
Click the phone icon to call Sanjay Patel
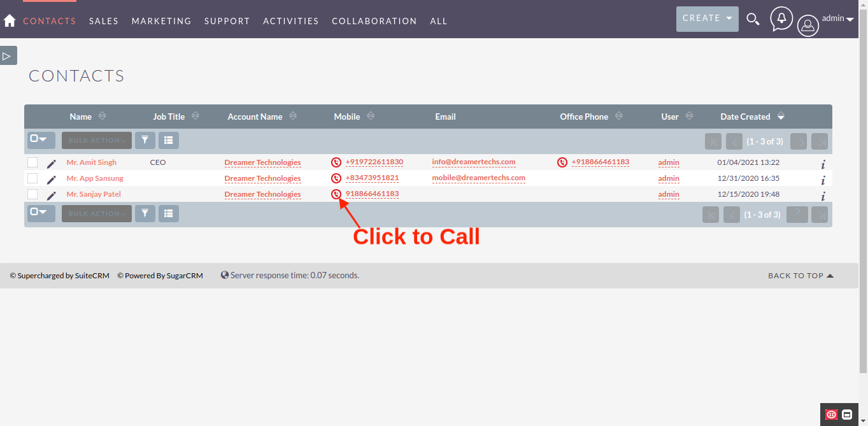click(336, 194)
